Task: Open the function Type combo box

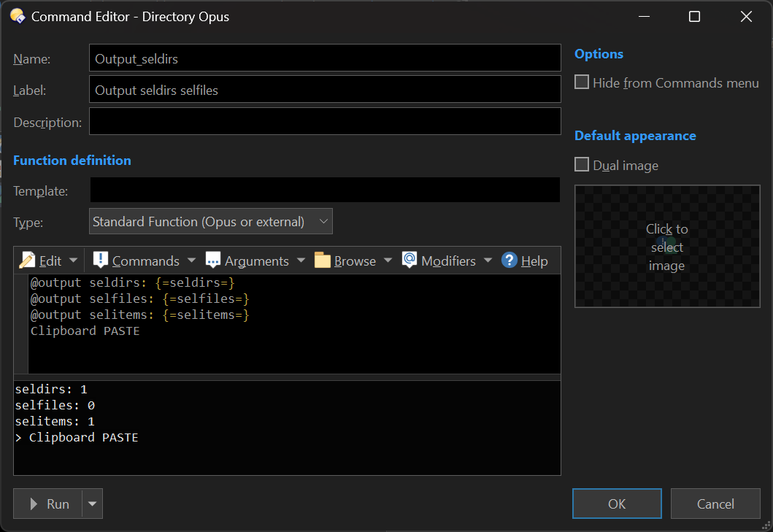Action: [211, 221]
